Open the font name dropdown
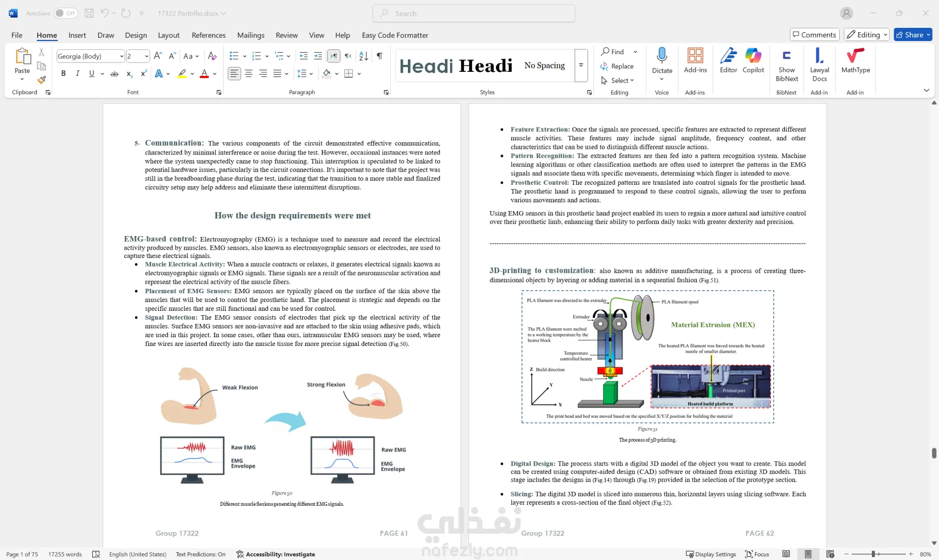The image size is (939, 560). point(121,56)
